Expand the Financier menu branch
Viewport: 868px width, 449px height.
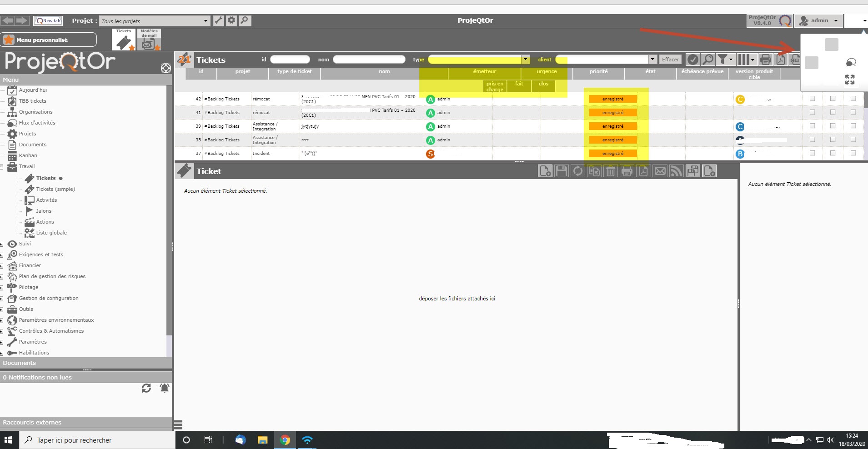click(2, 266)
